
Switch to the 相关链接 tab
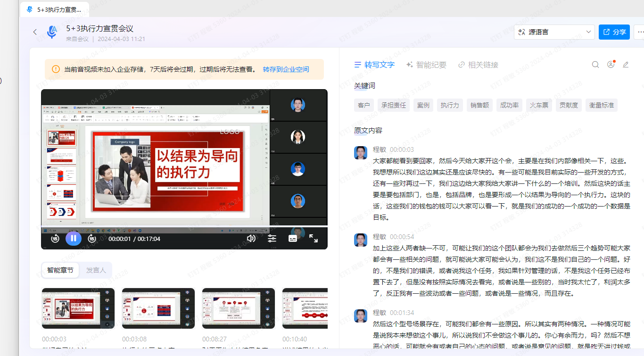click(478, 65)
